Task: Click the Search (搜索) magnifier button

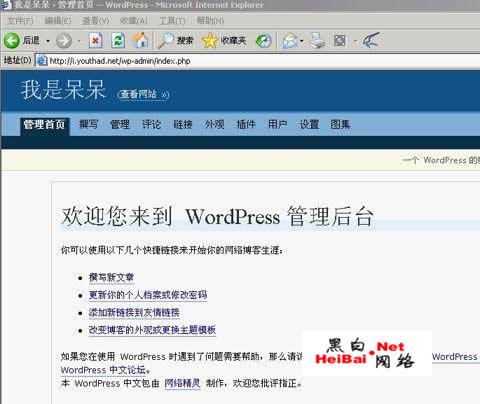Action: click(x=176, y=41)
